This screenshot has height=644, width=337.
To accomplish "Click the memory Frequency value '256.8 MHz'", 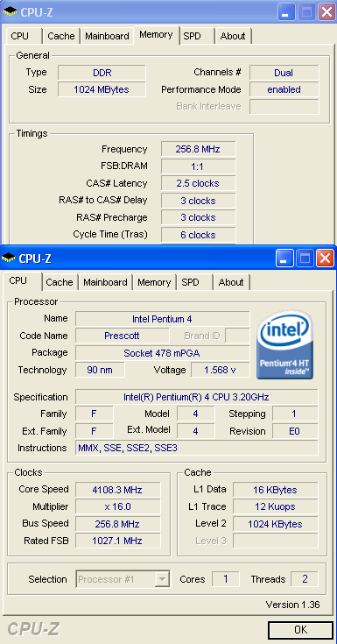I will 198,149.
